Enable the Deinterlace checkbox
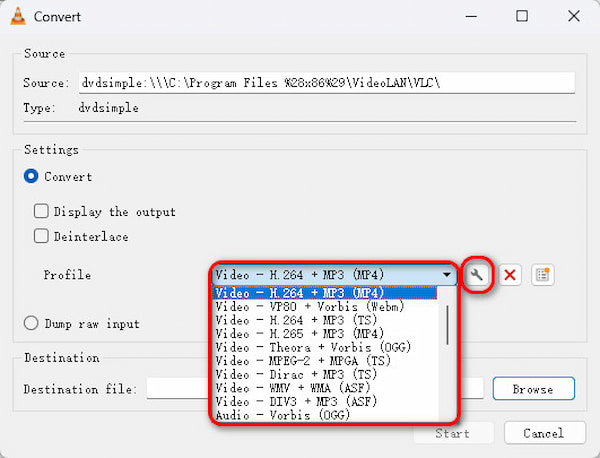Viewport: 600px width, 458px height. tap(41, 236)
